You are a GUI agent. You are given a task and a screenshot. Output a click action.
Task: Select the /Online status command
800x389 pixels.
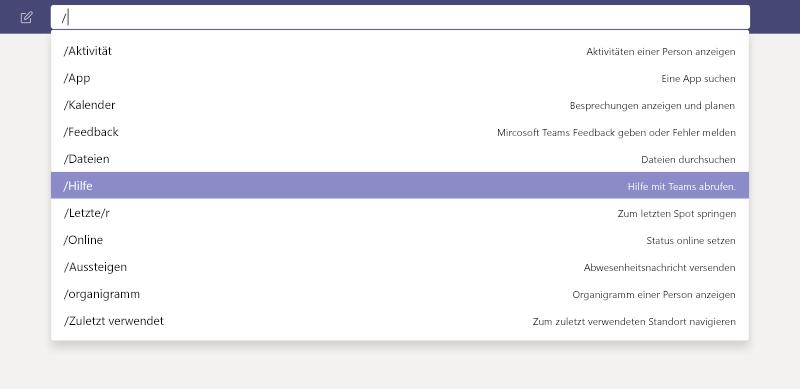[x=400, y=240]
